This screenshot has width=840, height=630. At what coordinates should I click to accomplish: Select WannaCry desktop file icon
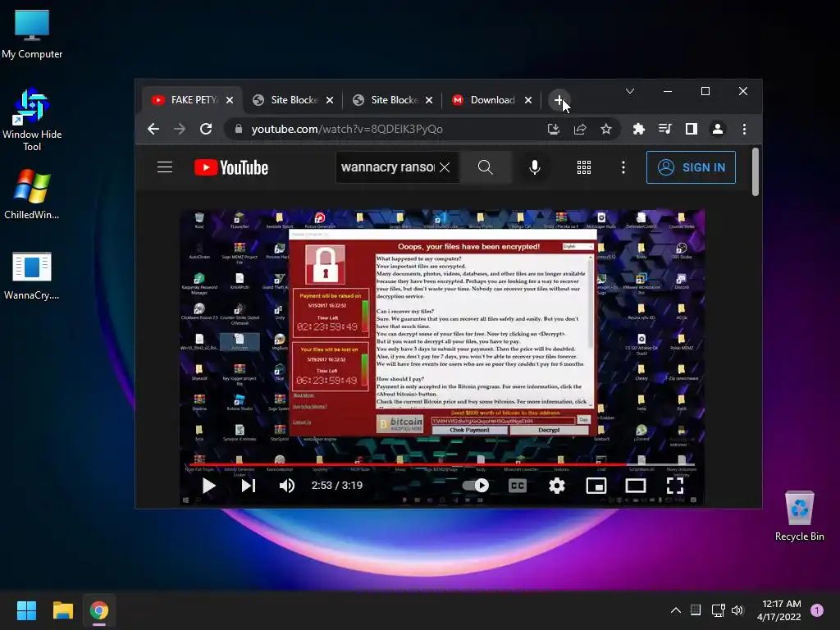tap(32, 276)
